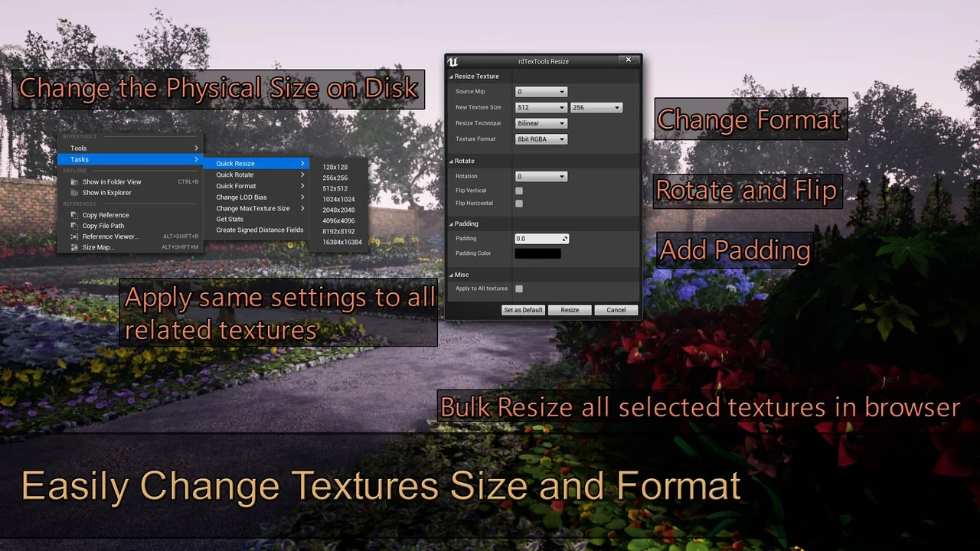
Task: Enable the Flip Horizontal checkbox
Action: tap(519, 204)
